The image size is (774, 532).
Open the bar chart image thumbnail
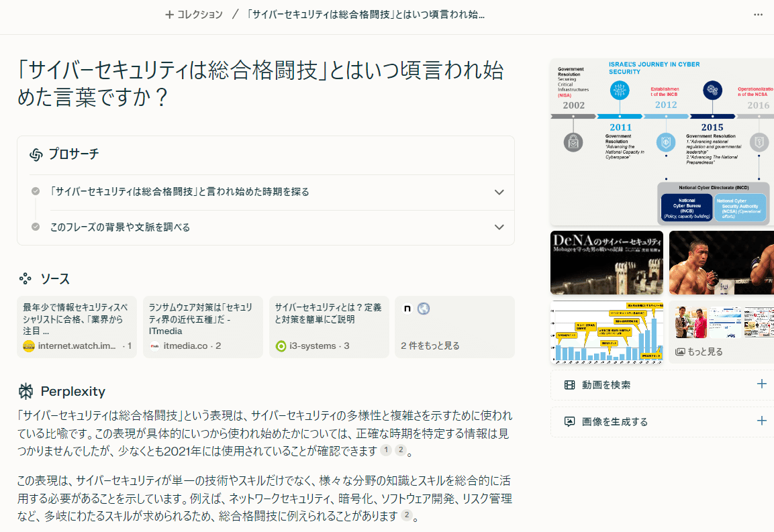pos(607,332)
